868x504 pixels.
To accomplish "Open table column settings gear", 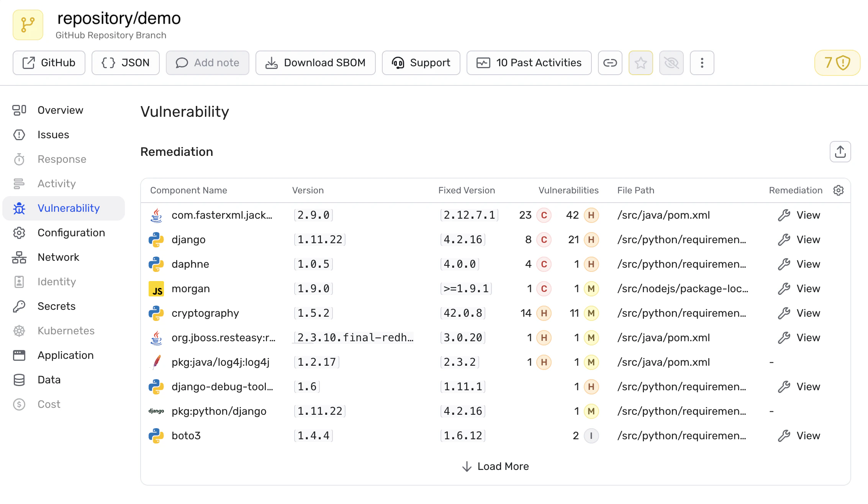I will click(x=839, y=190).
